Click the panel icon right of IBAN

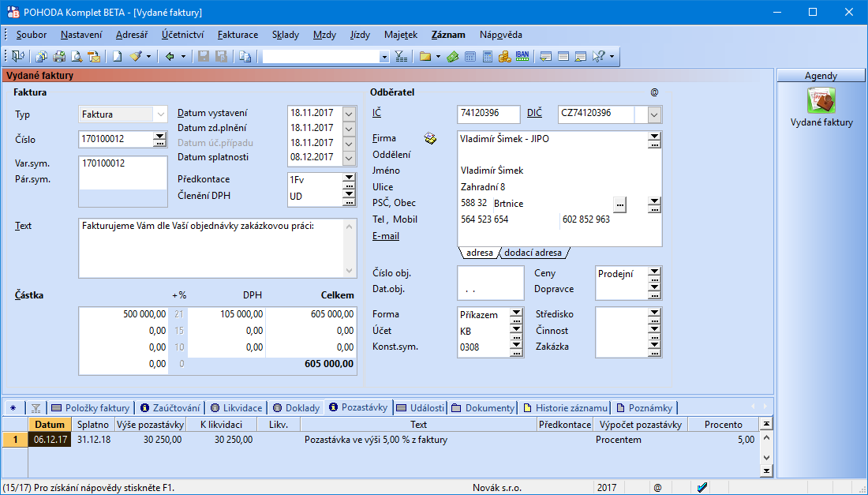click(546, 56)
